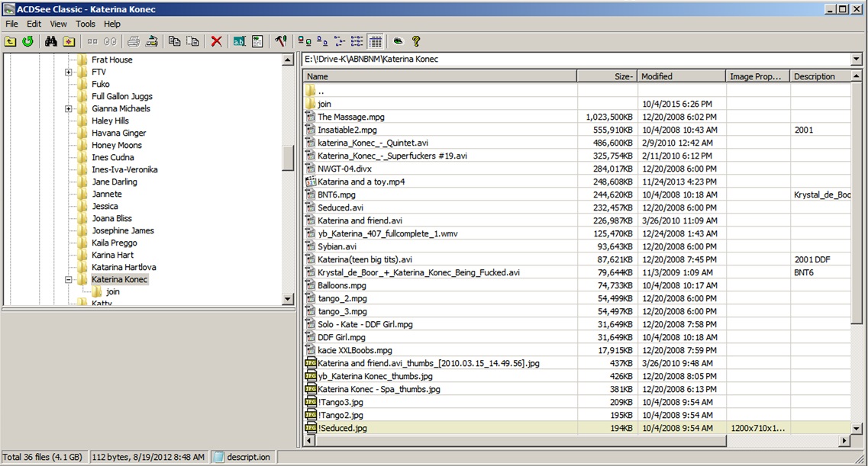Select the Frat House folder in tree
The height and width of the screenshot is (466, 868).
pyautogui.click(x=111, y=59)
